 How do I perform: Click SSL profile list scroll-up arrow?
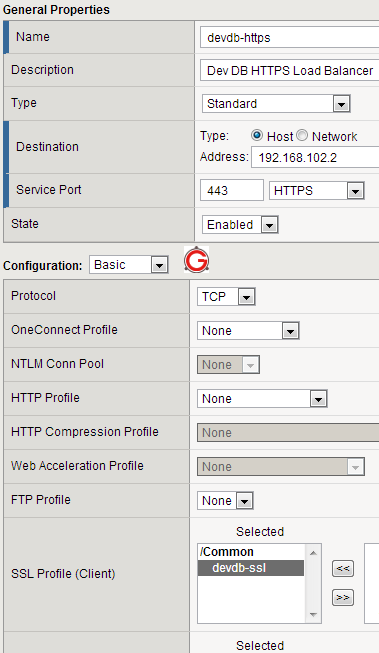point(313,553)
